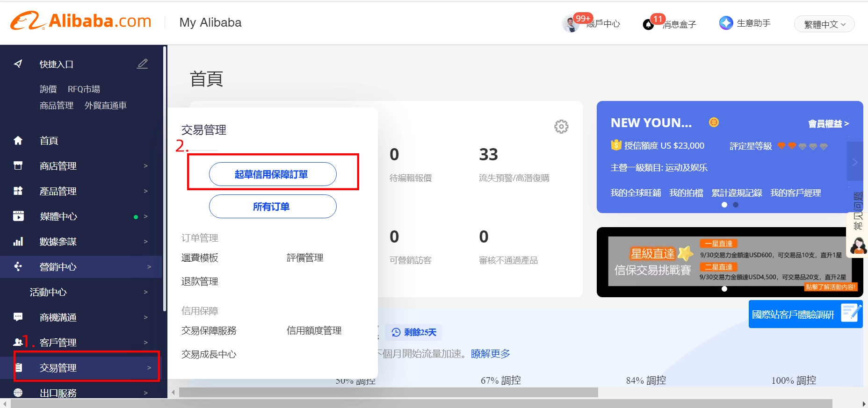The image size is (868, 408).
Task: Click the product management icon
Action: pos(18,191)
